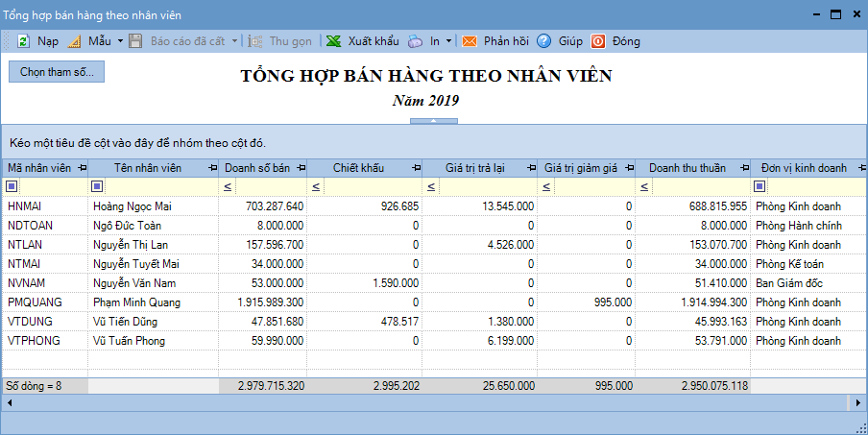Open Giúp help
The image size is (868, 435).
pos(544,41)
